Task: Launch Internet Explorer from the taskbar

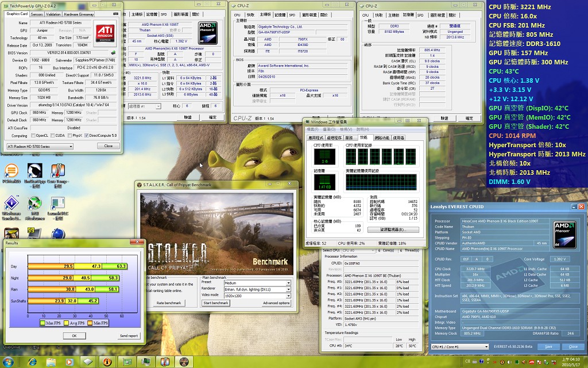Action: pos(33,362)
